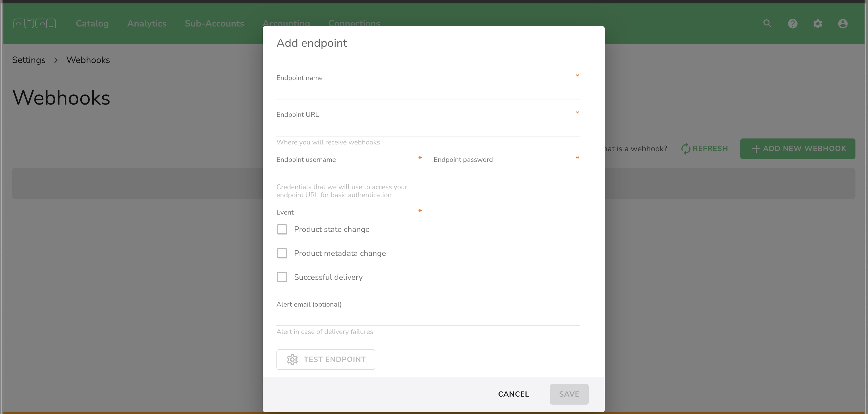Viewport: 868px width, 414px height.
Task: Click the Event section label
Action: 285,212
